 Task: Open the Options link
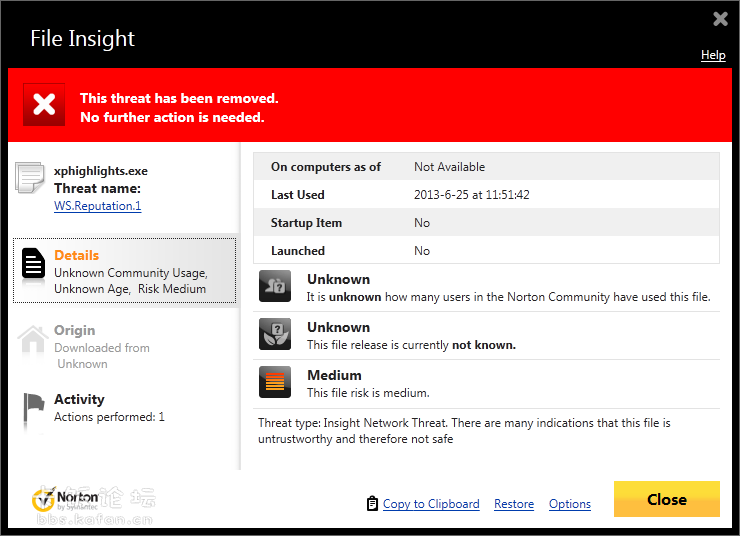pos(570,504)
